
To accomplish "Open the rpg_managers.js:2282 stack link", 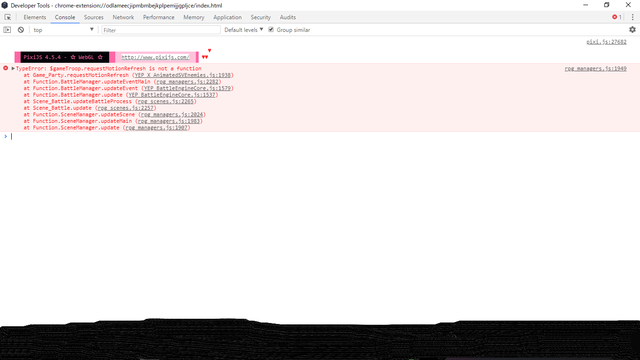I will tap(187, 82).
